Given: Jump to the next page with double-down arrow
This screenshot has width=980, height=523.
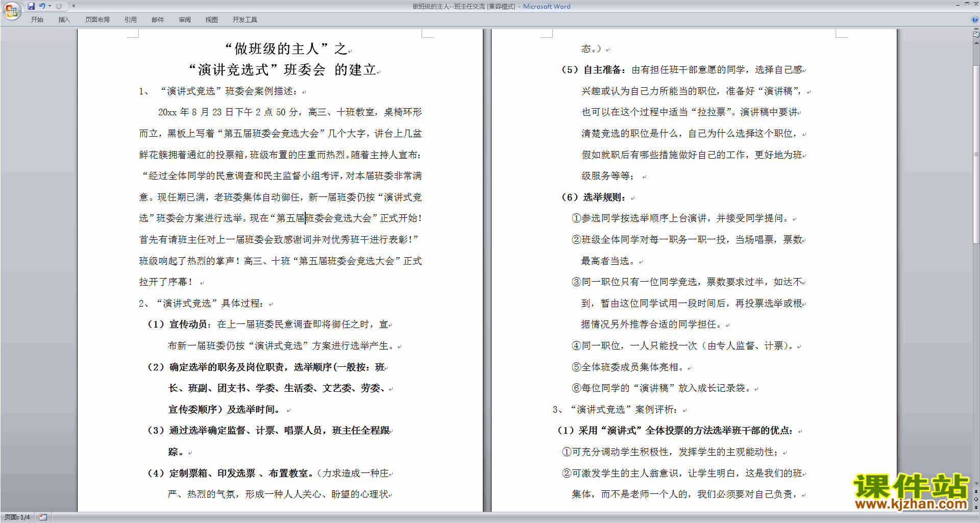Looking at the screenshot, I should coord(976,507).
